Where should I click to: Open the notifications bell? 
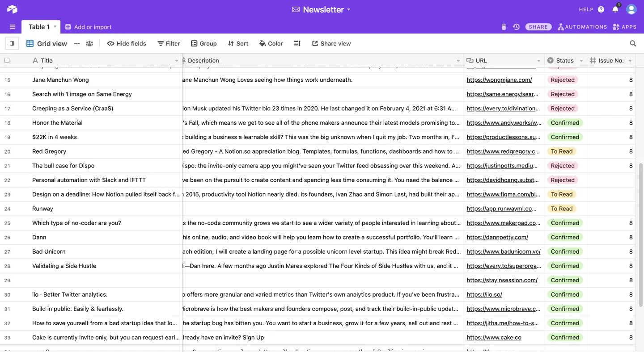coord(615,9)
